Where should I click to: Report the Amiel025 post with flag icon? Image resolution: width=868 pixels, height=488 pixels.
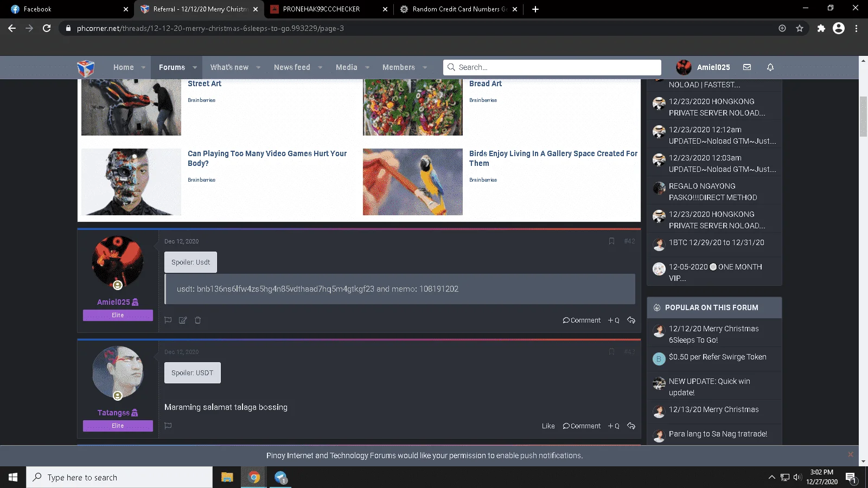click(168, 320)
